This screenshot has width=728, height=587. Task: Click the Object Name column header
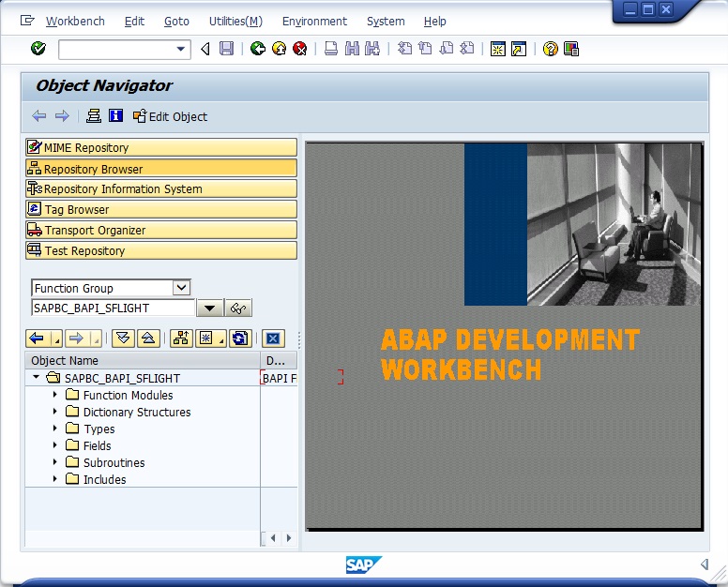[143, 361]
